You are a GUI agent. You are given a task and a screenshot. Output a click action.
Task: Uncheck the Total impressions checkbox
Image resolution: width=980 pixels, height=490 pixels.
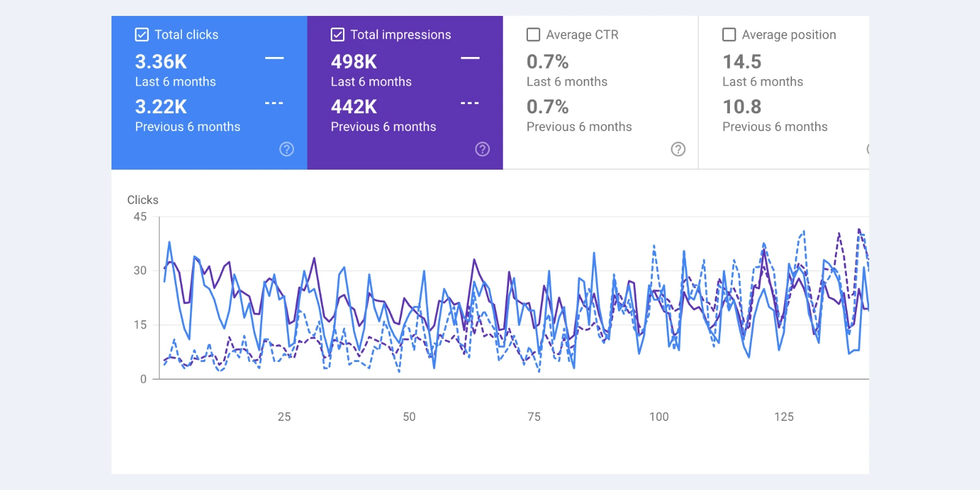[x=337, y=34]
